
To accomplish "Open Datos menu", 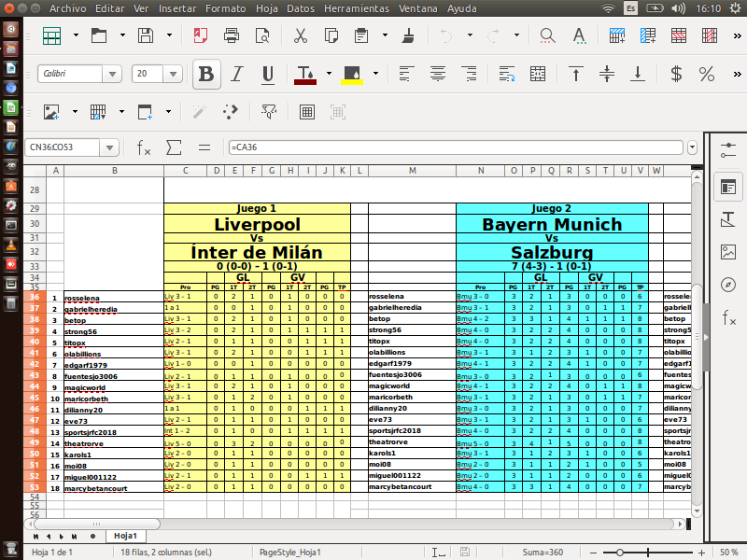I will point(301,8).
